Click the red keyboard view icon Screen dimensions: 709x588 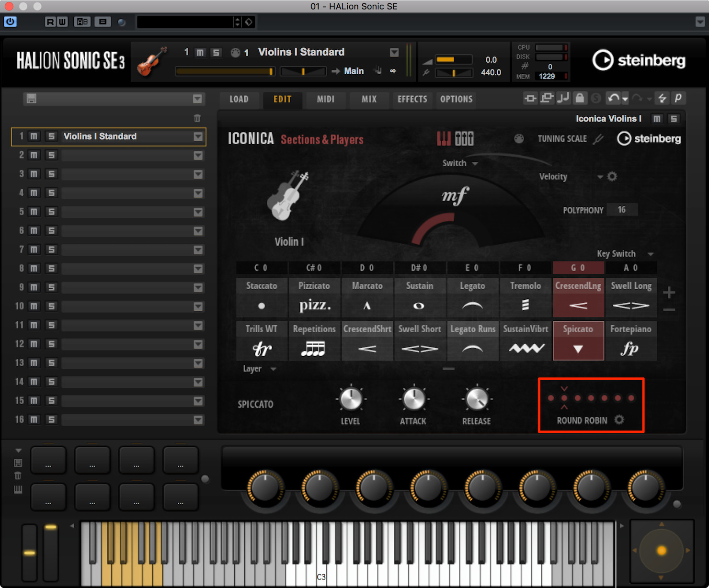(444, 139)
